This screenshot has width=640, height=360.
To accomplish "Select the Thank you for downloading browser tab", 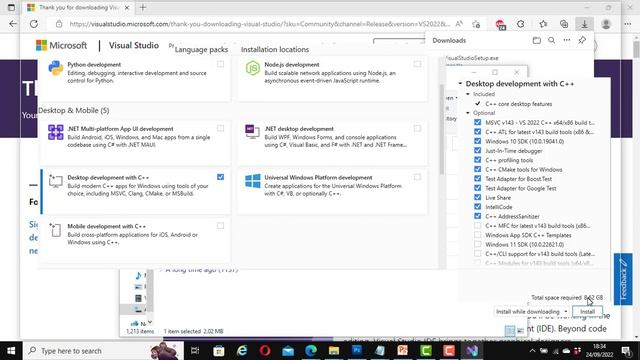I will point(78,7).
